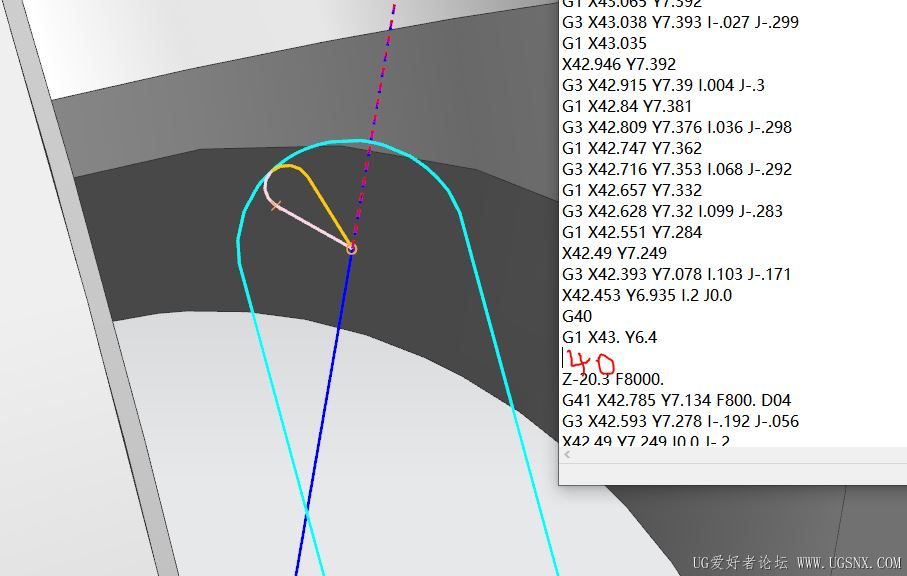
Task: Click line 'Z-20.3 F8000.'
Action: 613,379
